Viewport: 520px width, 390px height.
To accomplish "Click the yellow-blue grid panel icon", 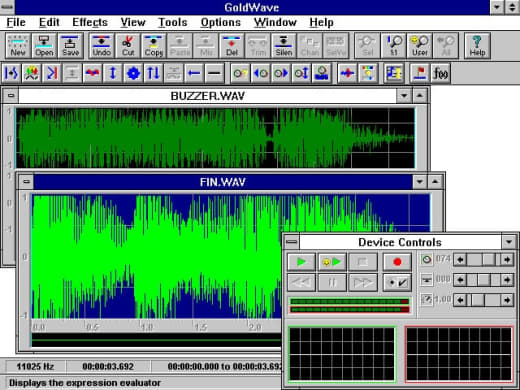I will [393, 73].
